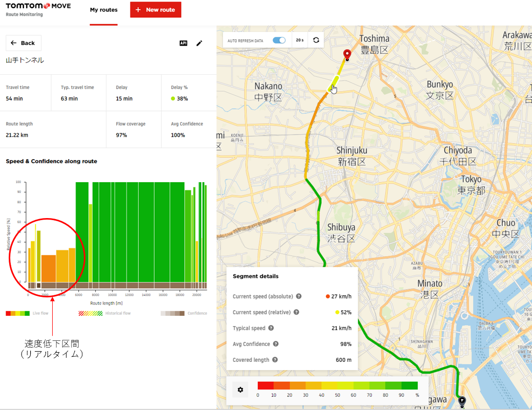The width and height of the screenshot is (532, 410).
Task: Click the 600 m covered length value
Action: [344, 360]
